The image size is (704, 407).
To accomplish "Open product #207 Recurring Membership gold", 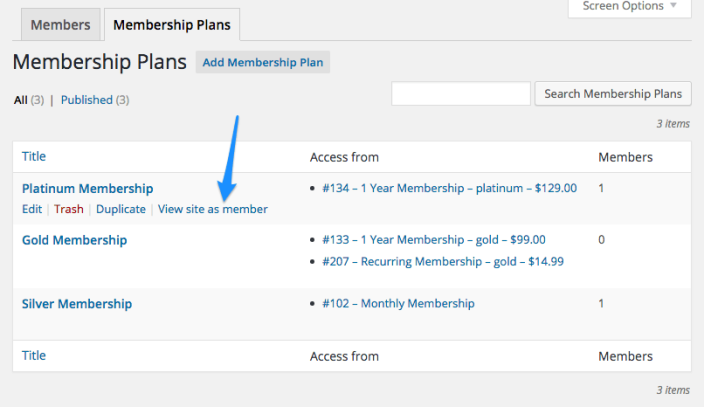I will [443, 261].
